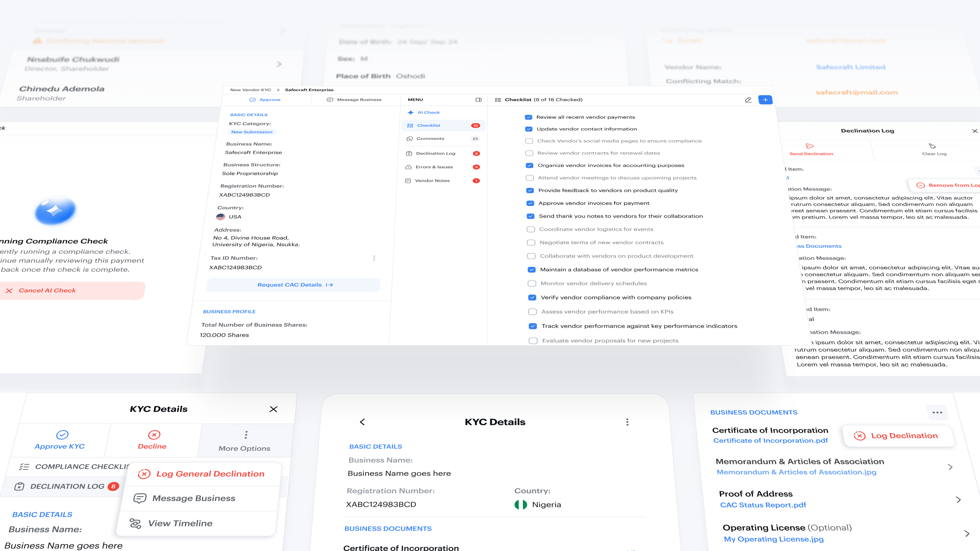Uncheck Approve vendor invoices for payment
Screen dimensions: 980x551
coord(530,203)
